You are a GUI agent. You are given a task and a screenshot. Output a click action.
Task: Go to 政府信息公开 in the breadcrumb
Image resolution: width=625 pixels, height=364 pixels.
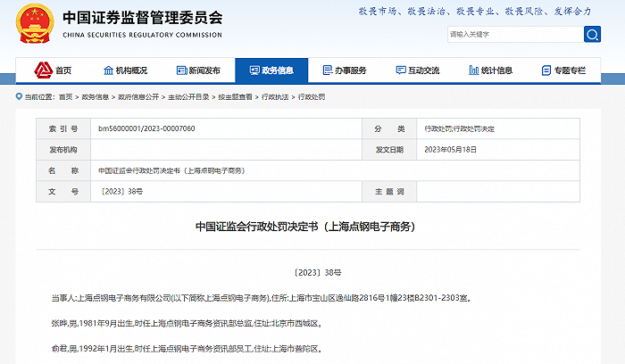tap(138, 96)
